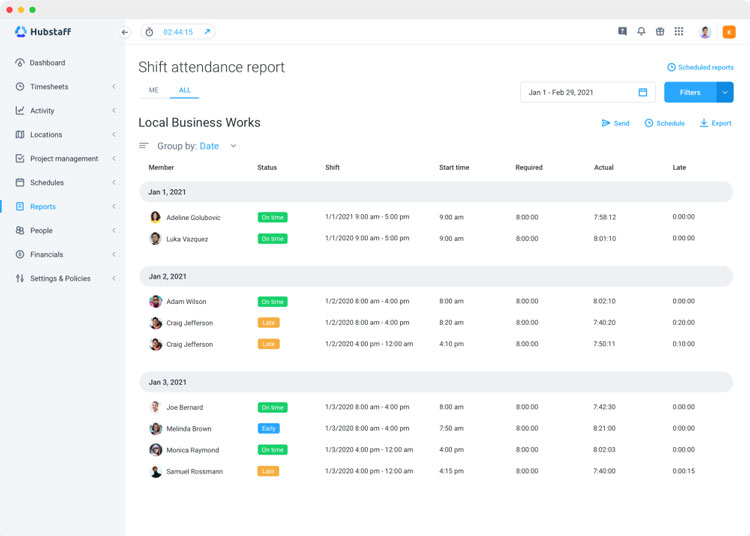This screenshot has height=536, width=750.
Task: Click the Export link
Action: 716,123
